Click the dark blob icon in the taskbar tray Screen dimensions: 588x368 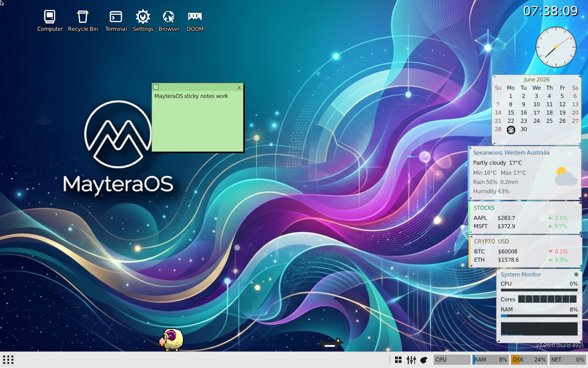click(x=424, y=360)
